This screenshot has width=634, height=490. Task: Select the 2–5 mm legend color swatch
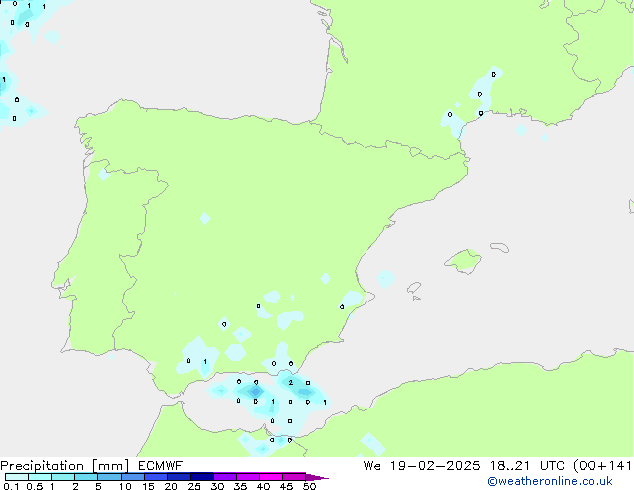[x=86, y=477]
